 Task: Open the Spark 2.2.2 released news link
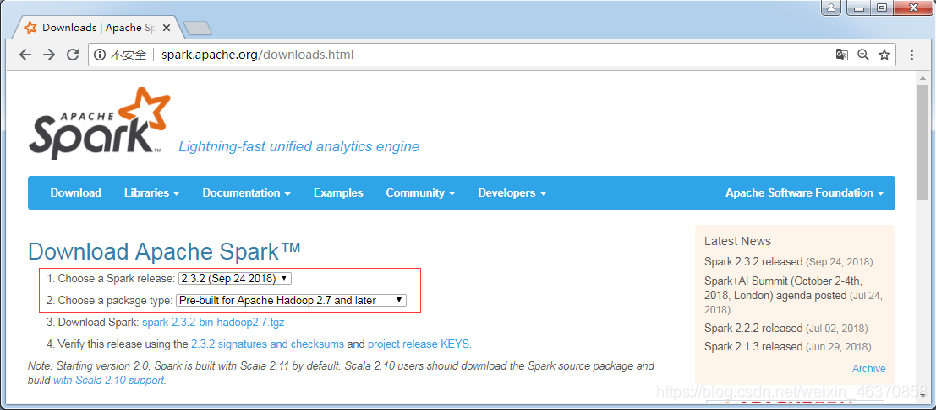tap(753, 328)
